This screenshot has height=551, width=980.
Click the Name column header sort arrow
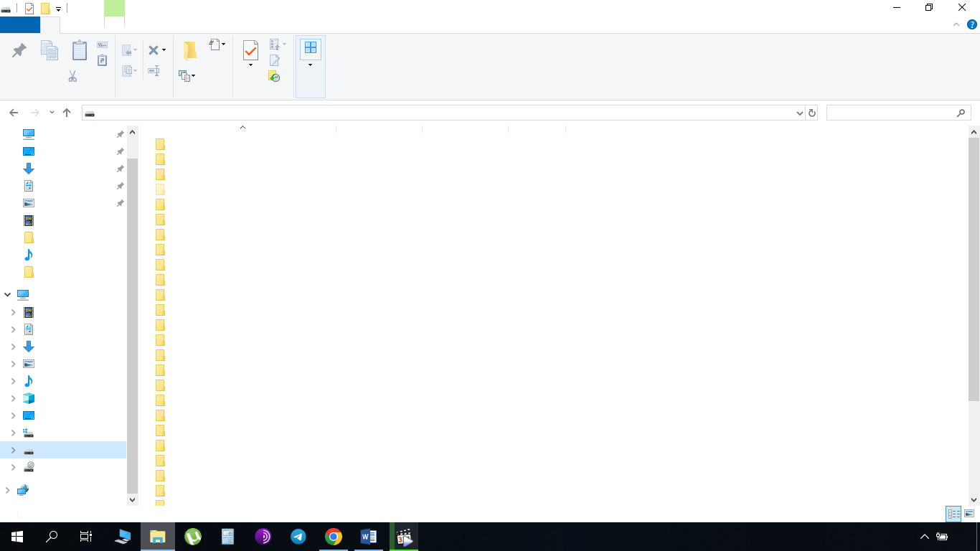point(242,127)
